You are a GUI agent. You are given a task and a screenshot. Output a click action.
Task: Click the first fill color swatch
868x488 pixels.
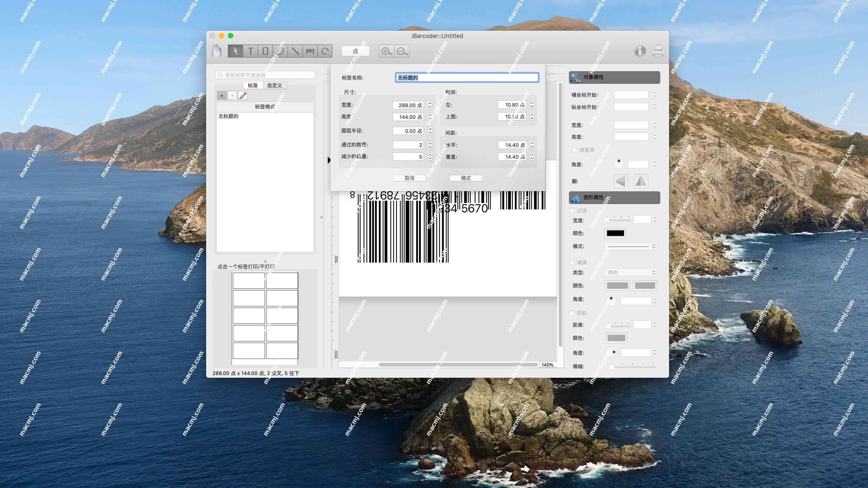617,286
